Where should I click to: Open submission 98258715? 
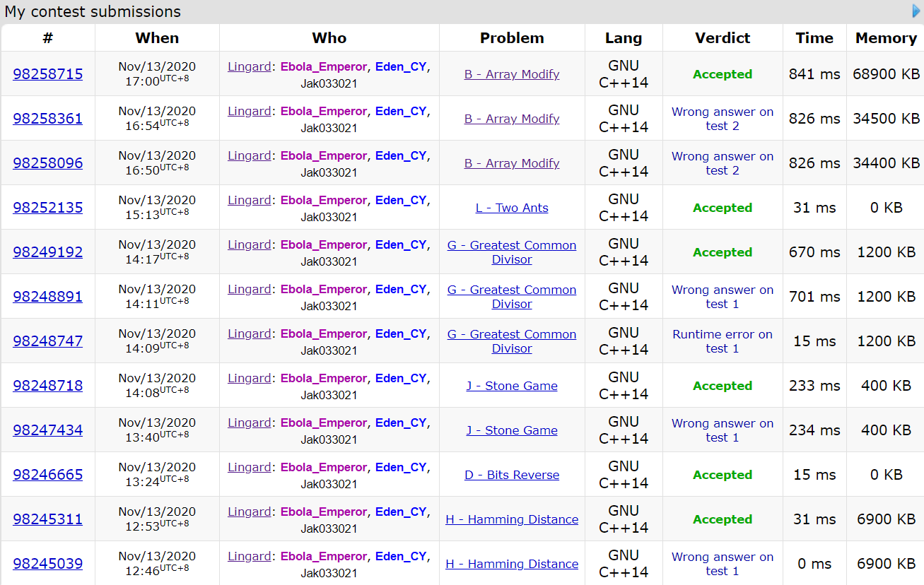[x=47, y=74]
